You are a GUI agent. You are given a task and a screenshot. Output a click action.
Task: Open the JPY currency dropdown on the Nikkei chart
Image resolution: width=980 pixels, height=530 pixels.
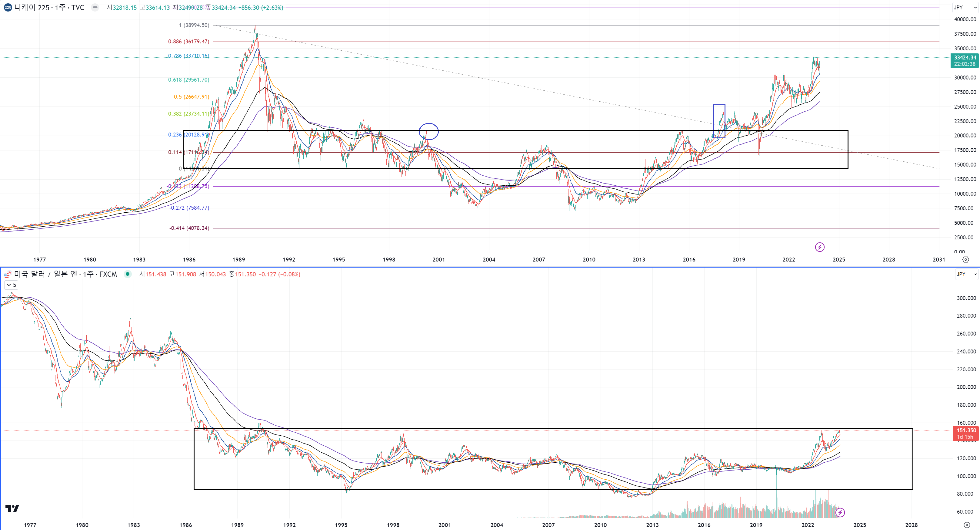tap(965, 8)
